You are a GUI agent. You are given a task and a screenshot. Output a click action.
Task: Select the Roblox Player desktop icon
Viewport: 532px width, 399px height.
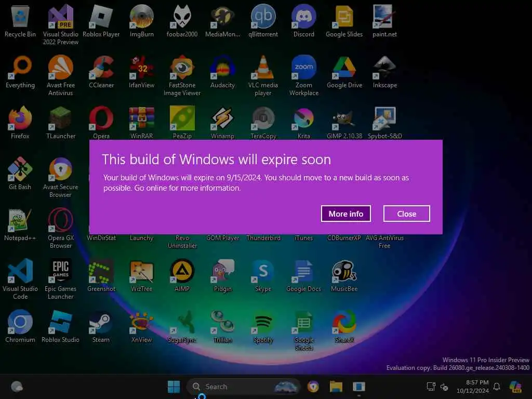click(101, 21)
